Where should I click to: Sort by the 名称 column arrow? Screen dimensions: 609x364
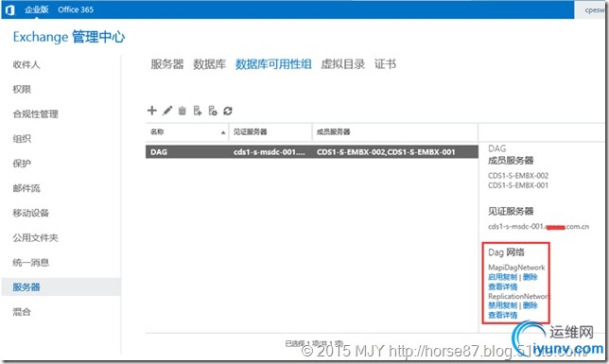[223, 132]
